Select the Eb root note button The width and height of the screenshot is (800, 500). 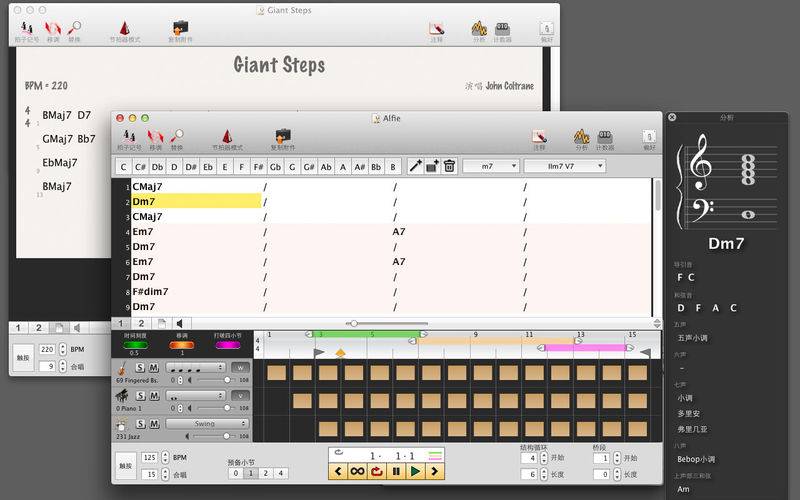[208, 166]
